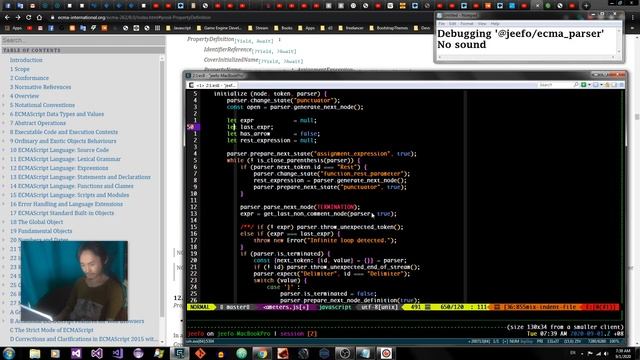Open View menu in Notepad
The width and height of the screenshot is (640, 360).
(x=482, y=24)
